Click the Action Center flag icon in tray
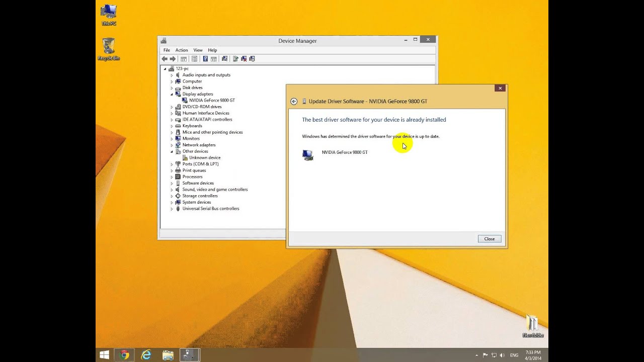 (x=486, y=355)
